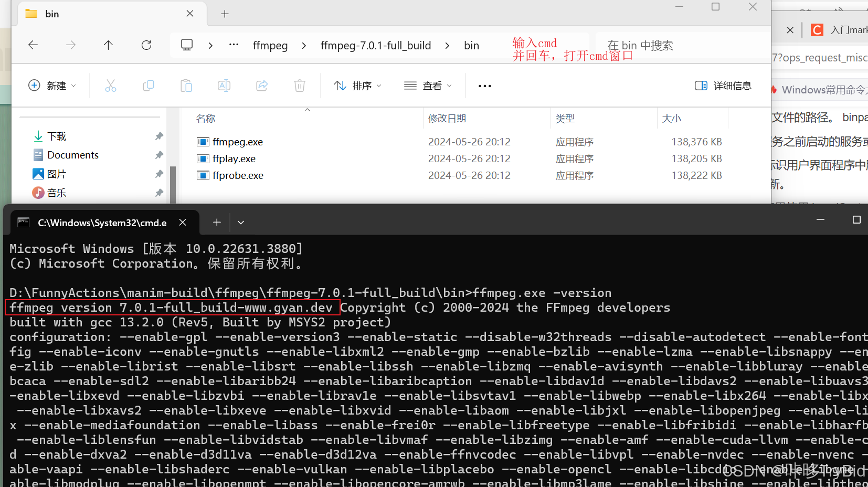This screenshot has height=487, width=868.
Task: Click the 138,222 KB size value
Action: pyautogui.click(x=696, y=175)
